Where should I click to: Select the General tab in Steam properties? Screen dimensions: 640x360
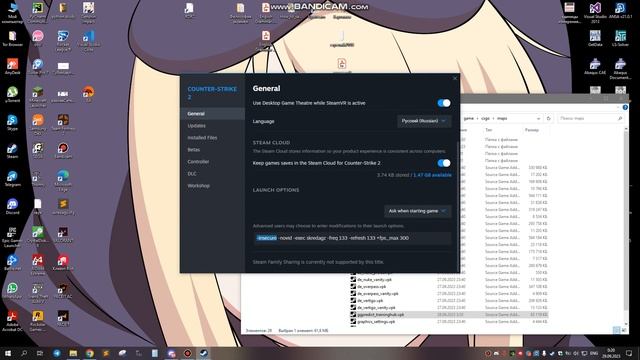[212, 113]
